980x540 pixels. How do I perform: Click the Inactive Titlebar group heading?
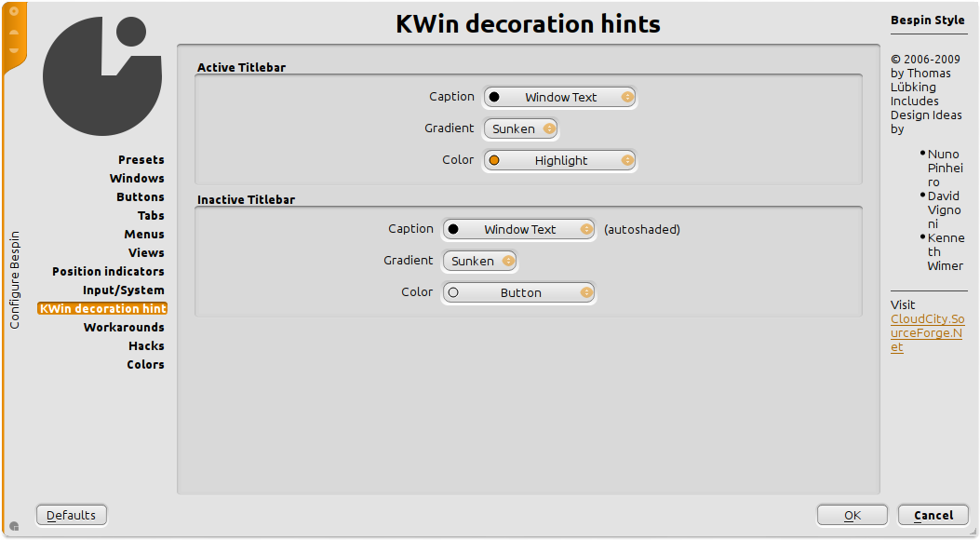(247, 199)
